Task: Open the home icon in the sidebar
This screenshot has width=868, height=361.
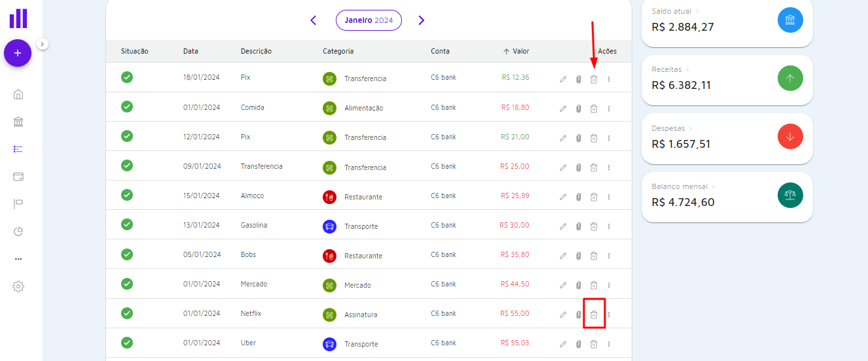Action: pyautogui.click(x=18, y=94)
